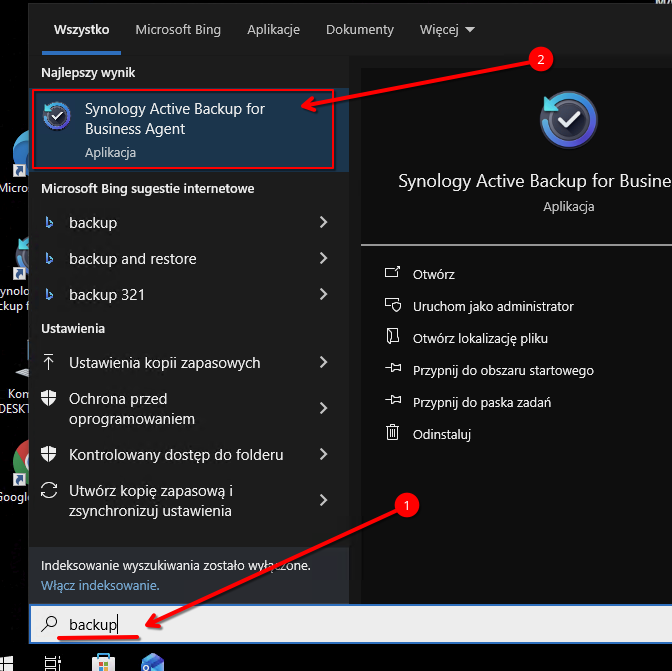Expand the 'backup 321' suggestion arrow
Viewport: 672px width, 671px height.
323,295
